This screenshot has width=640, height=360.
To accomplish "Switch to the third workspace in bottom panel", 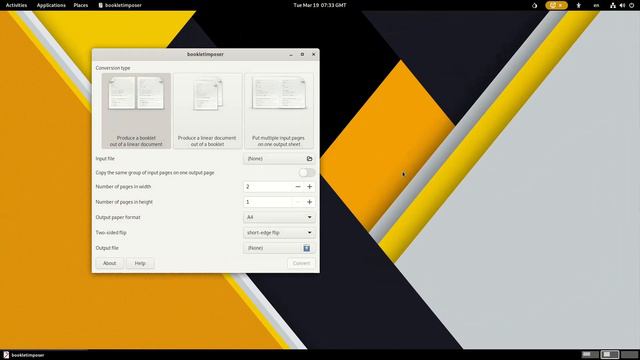I will (629, 355).
